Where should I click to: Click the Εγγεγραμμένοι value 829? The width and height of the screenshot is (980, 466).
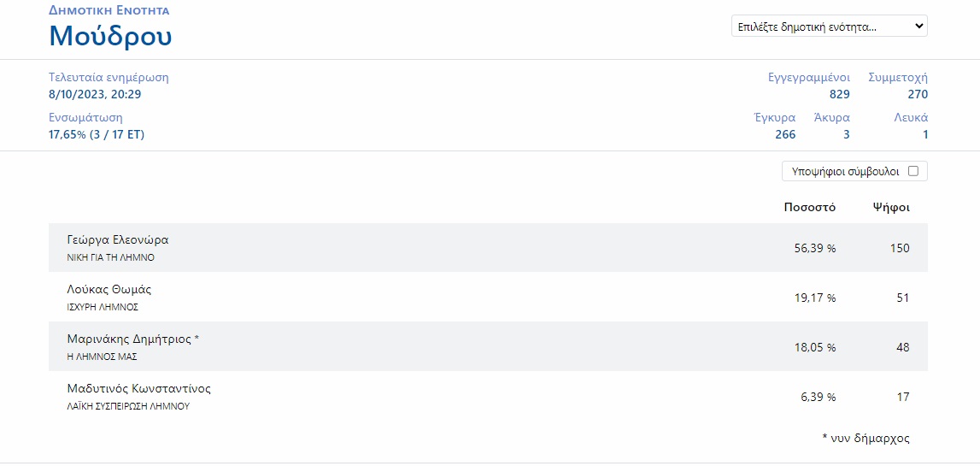click(839, 94)
